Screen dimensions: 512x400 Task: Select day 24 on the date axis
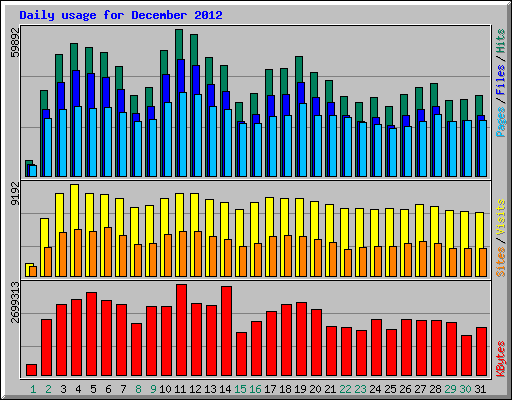click(375, 389)
